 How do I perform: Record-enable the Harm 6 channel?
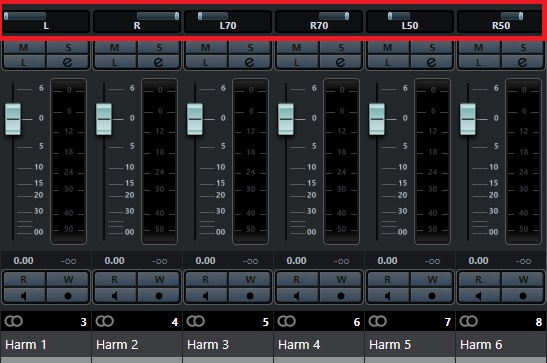523,296
